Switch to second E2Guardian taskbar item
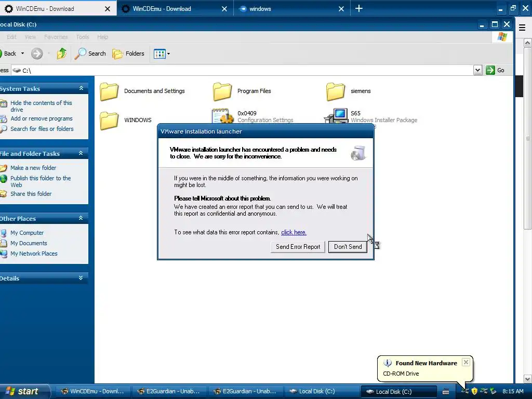 [245, 391]
